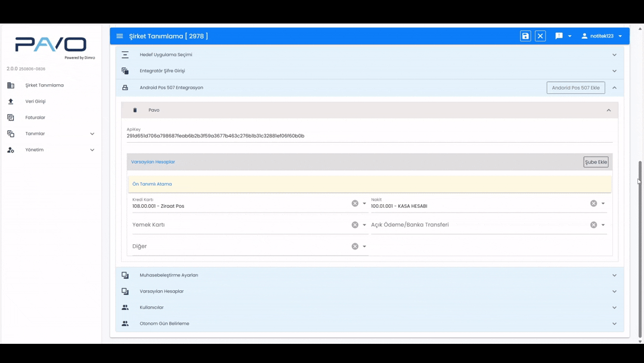Open the Diğer dropdown list
The height and width of the screenshot is (363, 644).
coord(364,247)
